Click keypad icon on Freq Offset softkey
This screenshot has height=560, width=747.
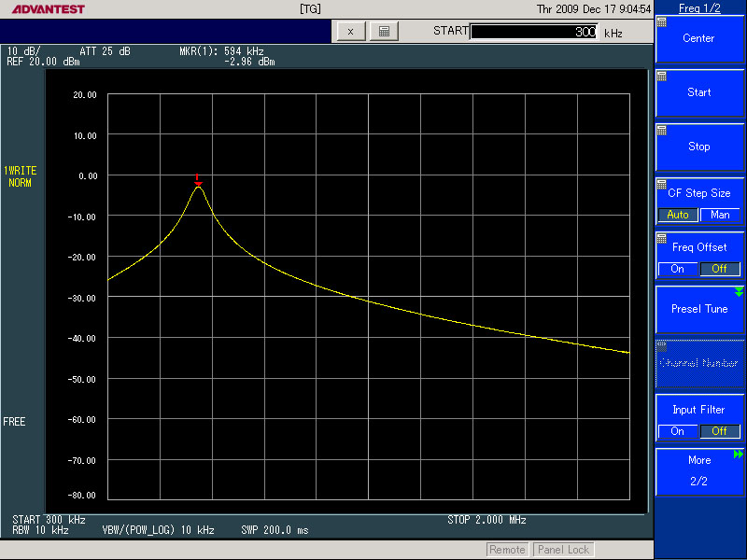662,239
